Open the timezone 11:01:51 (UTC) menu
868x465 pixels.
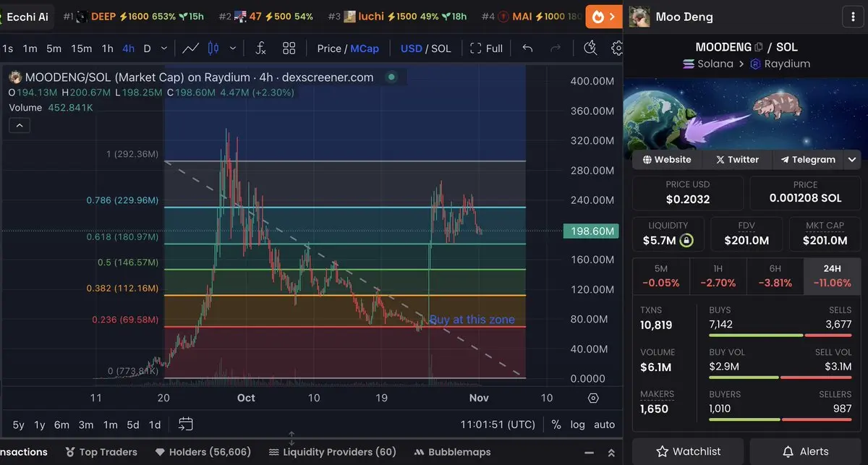(498, 425)
